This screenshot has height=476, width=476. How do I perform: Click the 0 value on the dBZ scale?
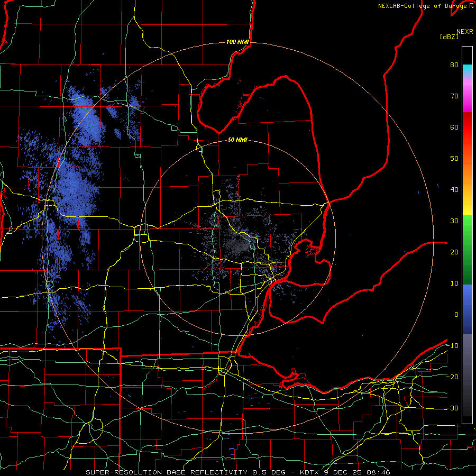[456, 315]
